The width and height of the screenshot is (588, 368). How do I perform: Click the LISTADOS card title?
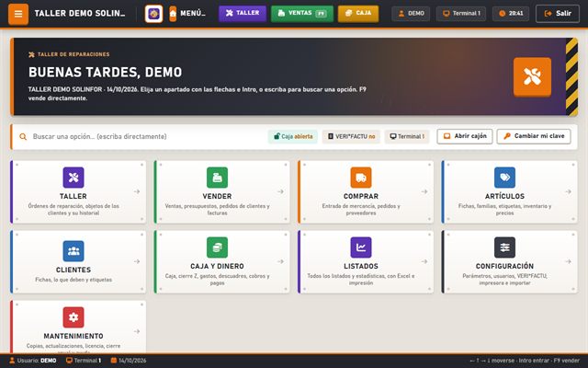361,266
